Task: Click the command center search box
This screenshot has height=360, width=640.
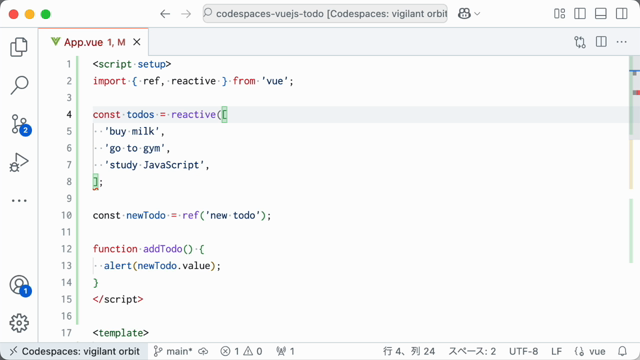Action: pyautogui.click(x=325, y=14)
